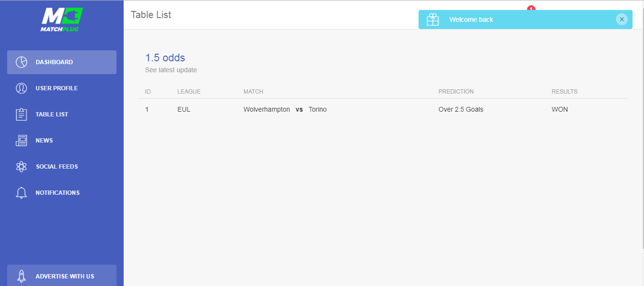The width and height of the screenshot is (644, 286).
Task: Go to USER PROFILE page
Action: click(62, 88)
